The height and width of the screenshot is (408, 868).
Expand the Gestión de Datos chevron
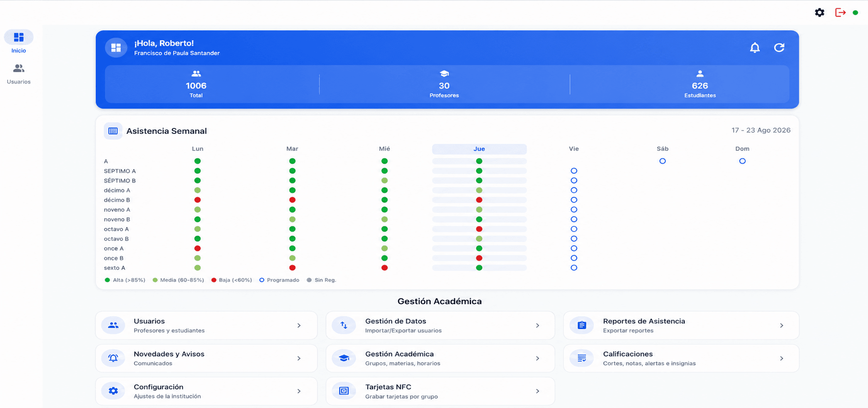[538, 325]
